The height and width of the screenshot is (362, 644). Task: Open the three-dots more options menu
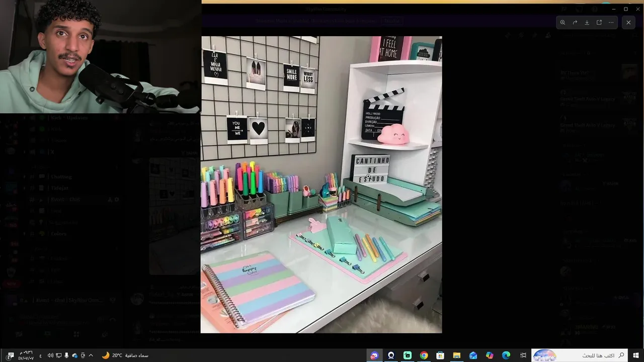click(x=611, y=22)
